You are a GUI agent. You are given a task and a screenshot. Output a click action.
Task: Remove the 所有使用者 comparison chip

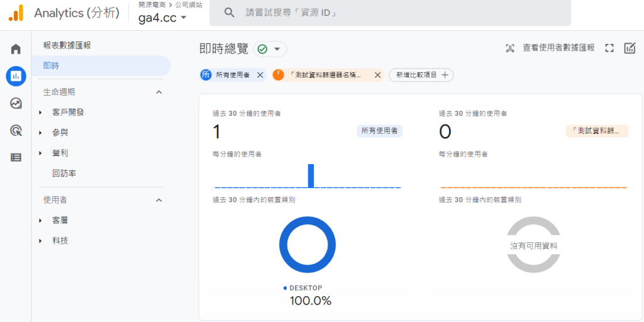tap(260, 75)
